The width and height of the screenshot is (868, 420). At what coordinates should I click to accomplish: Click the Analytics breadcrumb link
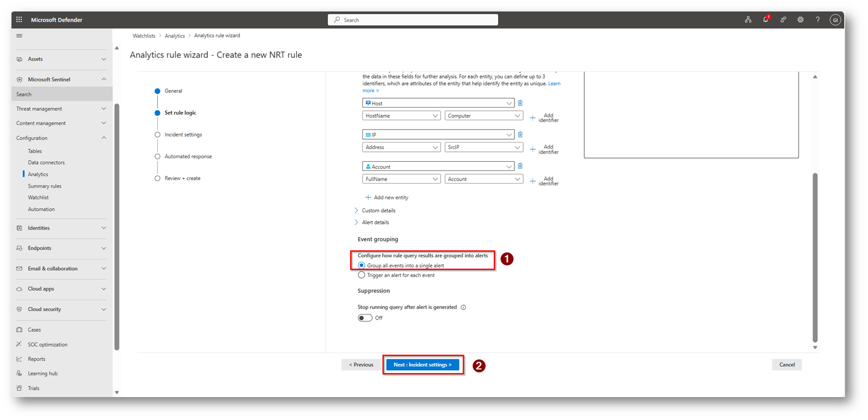[175, 36]
